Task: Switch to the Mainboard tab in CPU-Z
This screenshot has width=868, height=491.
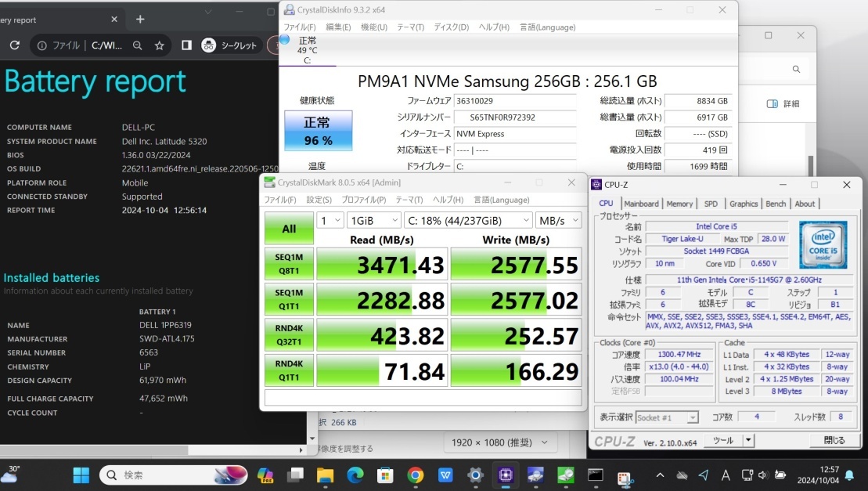Action: pos(641,204)
